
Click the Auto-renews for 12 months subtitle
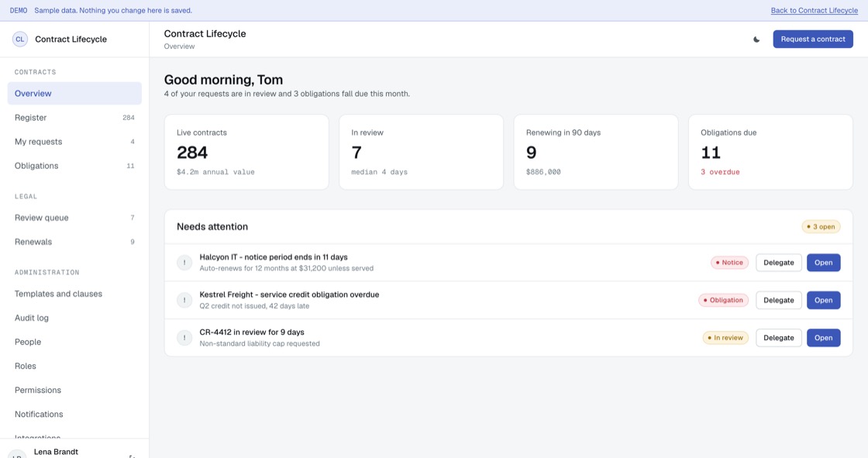287,268
